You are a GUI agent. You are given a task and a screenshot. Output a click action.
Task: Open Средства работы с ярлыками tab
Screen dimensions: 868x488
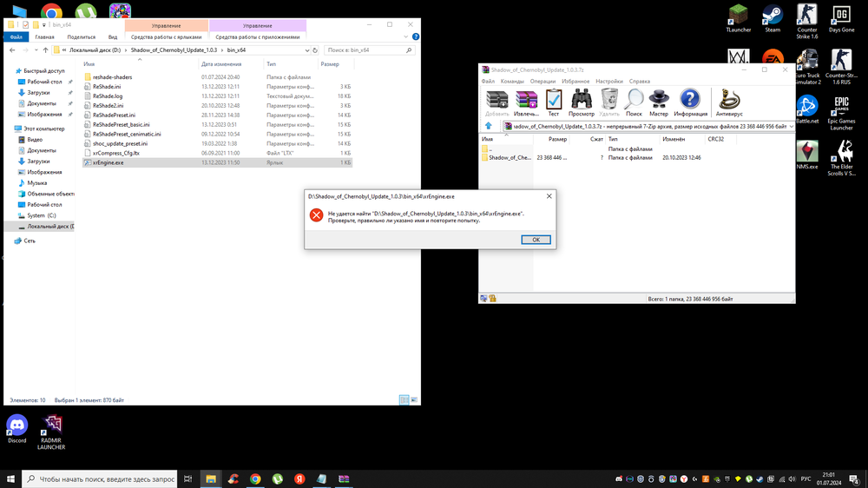(166, 37)
